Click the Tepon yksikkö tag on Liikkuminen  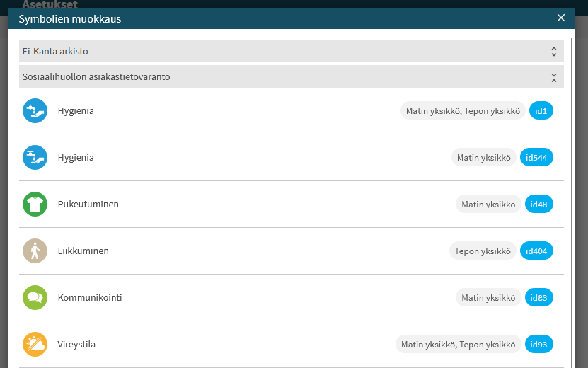tap(483, 251)
